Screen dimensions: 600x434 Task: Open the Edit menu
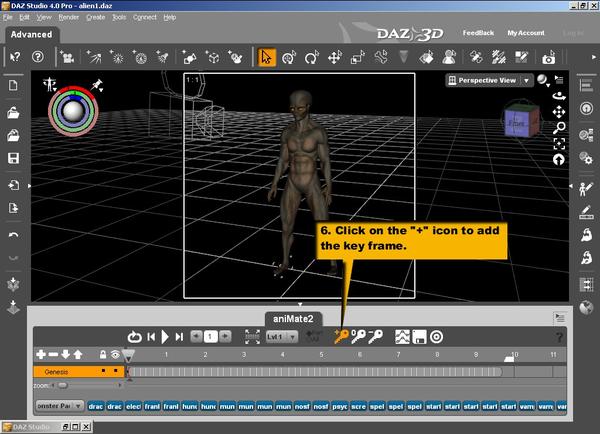pyautogui.click(x=24, y=17)
